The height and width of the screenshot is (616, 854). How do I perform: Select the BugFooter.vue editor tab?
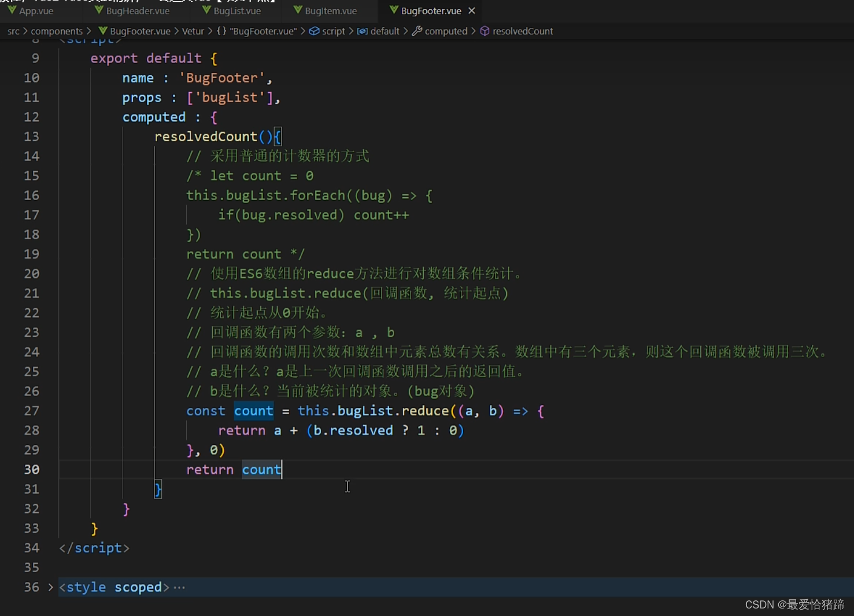[x=431, y=11]
